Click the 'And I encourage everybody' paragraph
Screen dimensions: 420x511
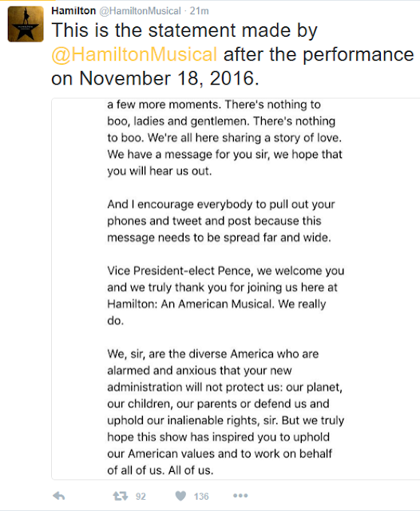(x=221, y=221)
